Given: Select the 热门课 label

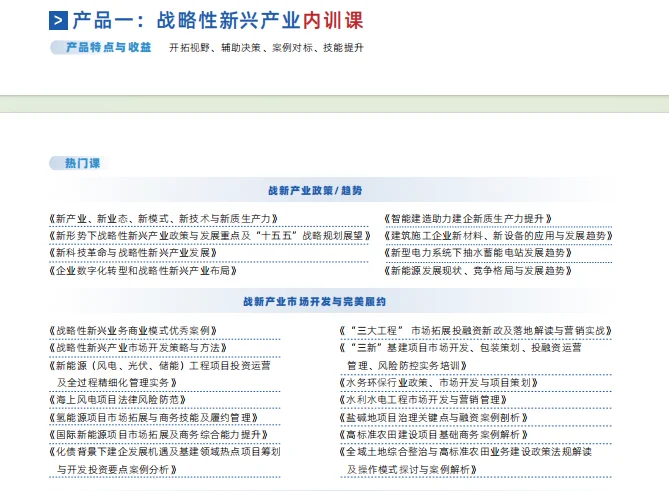Looking at the screenshot, I should click(x=82, y=163).
